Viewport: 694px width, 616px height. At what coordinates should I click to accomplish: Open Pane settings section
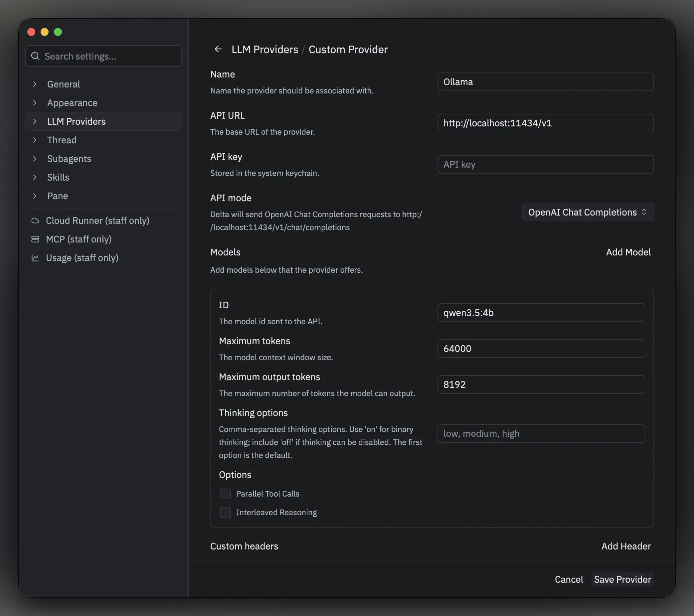pos(103,196)
